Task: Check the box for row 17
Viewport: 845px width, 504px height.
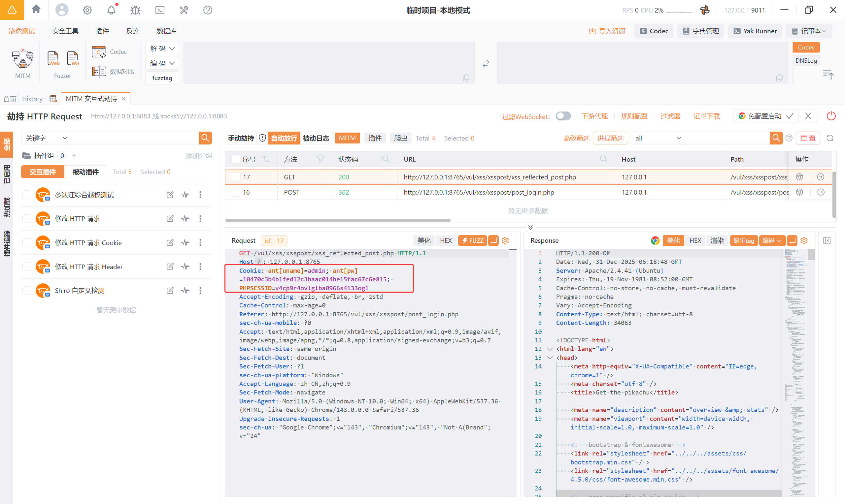Action: (236, 177)
